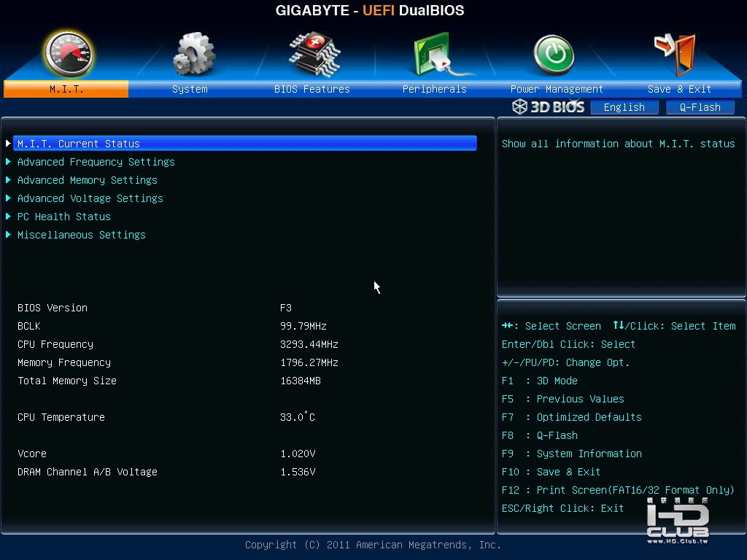The width and height of the screenshot is (747, 560).
Task: Click the CPU Temperature value 33.0°C
Action: [298, 416]
